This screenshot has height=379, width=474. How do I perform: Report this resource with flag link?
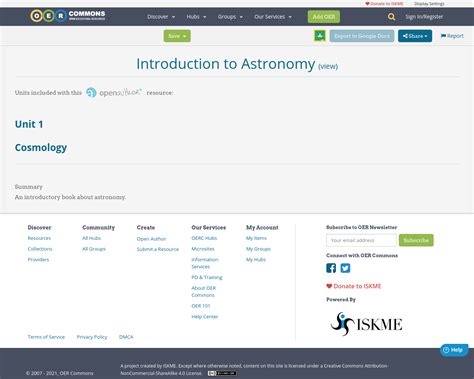[x=452, y=36]
